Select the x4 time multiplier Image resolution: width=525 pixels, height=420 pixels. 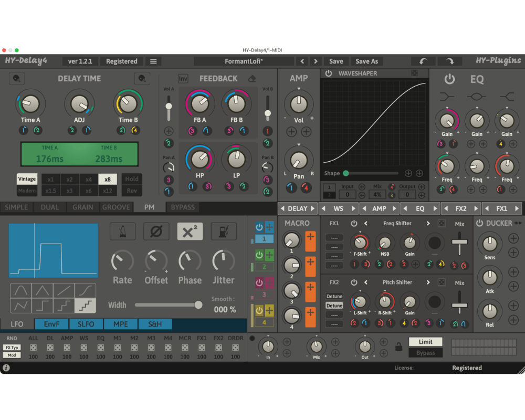coord(88,179)
